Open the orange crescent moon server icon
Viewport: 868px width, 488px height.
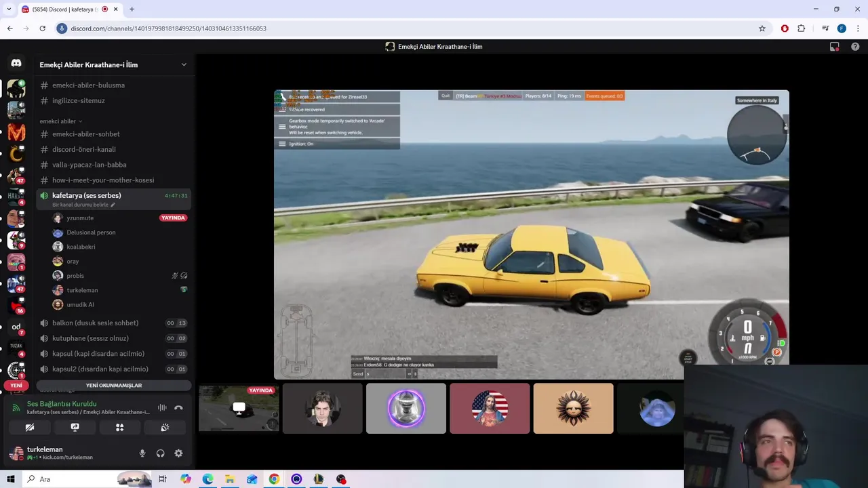click(16, 154)
